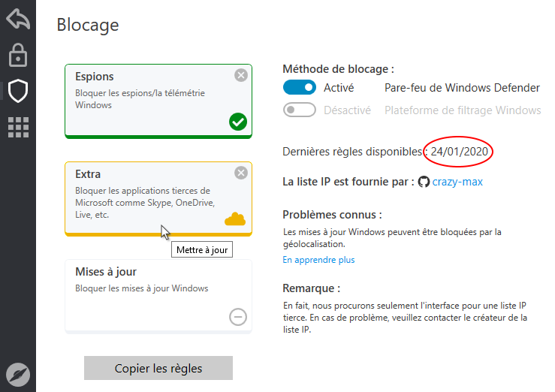The width and height of the screenshot is (555, 392).
Task: Click the GitHub logo beside crazy-max
Action: click(424, 182)
